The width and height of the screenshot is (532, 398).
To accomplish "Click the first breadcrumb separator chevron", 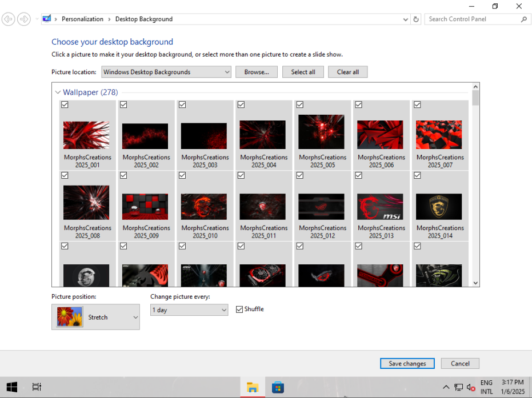I will (x=56, y=19).
